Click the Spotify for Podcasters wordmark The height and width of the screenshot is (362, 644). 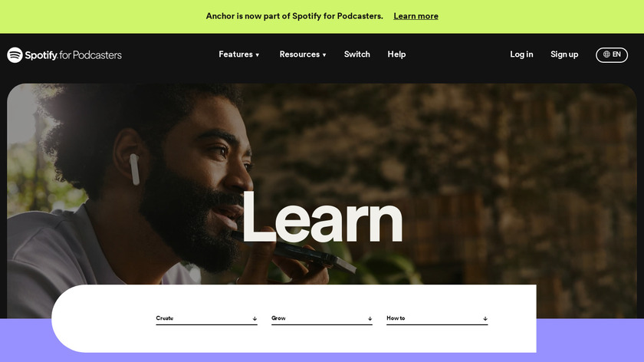point(73,55)
